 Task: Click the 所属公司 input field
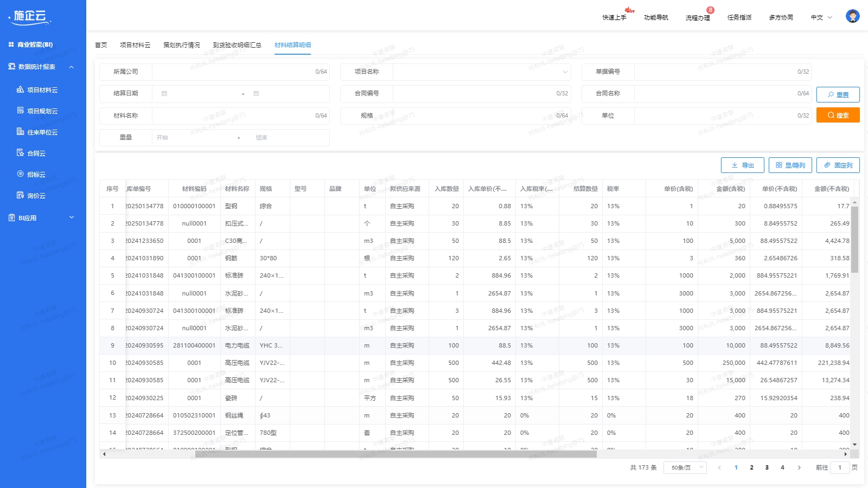point(233,72)
